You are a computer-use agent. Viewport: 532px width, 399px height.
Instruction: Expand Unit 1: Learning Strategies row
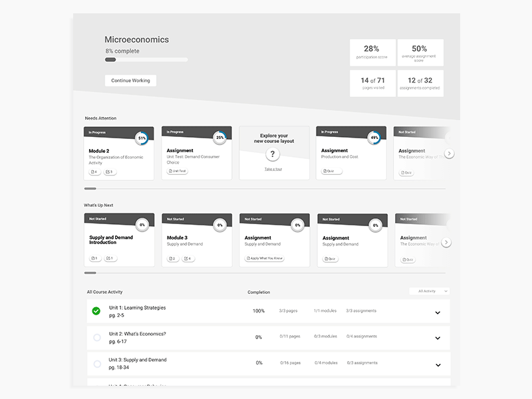pos(438,313)
